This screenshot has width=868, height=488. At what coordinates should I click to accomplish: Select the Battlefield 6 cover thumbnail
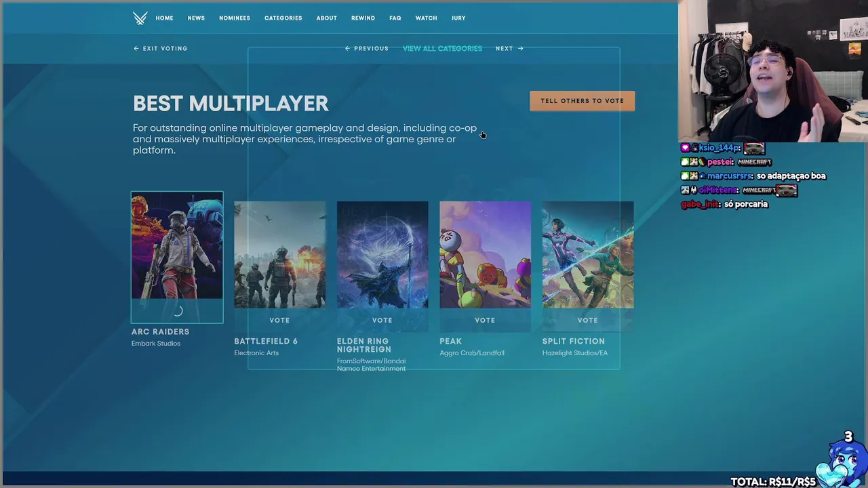279,255
